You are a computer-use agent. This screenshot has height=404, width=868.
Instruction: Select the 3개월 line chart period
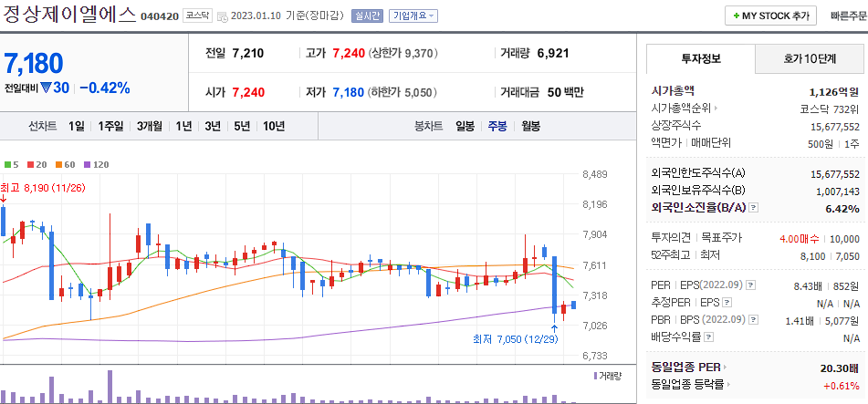click(150, 126)
